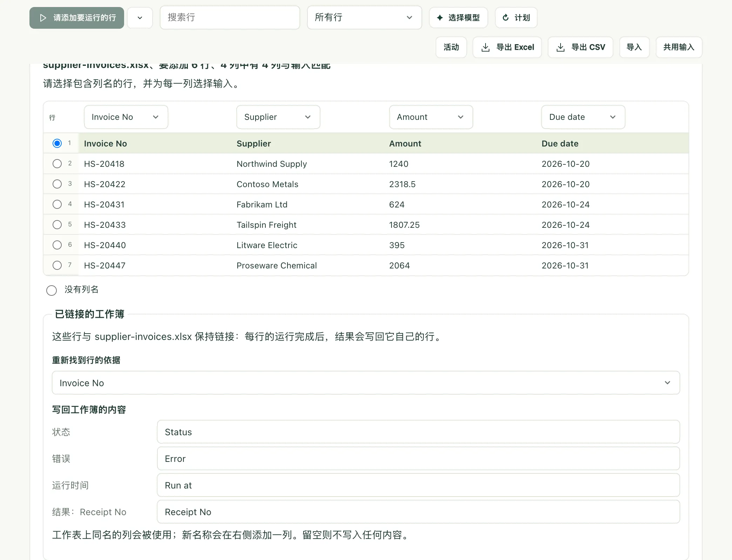Click the 选择模型 sparkle button

[458, 18]
